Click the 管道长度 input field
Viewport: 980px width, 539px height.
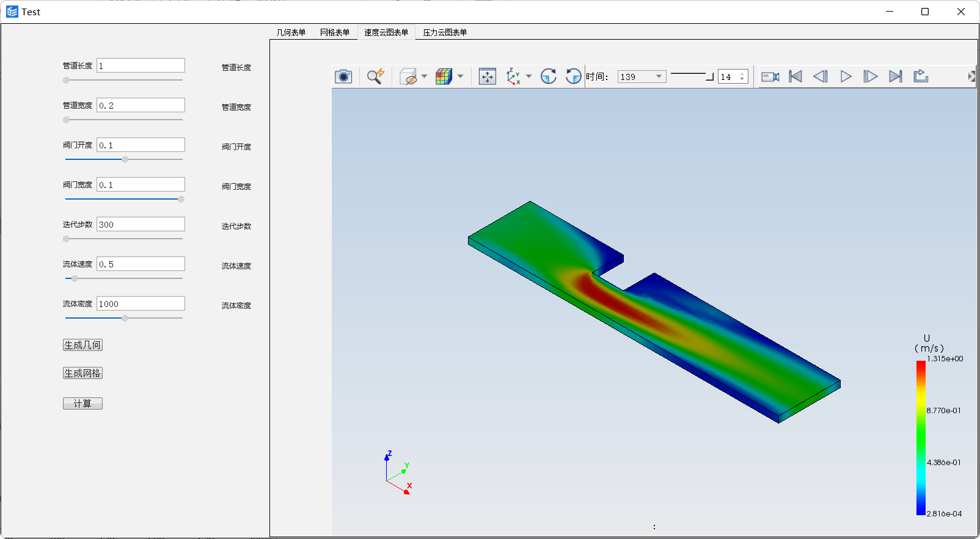click(141, 65)
